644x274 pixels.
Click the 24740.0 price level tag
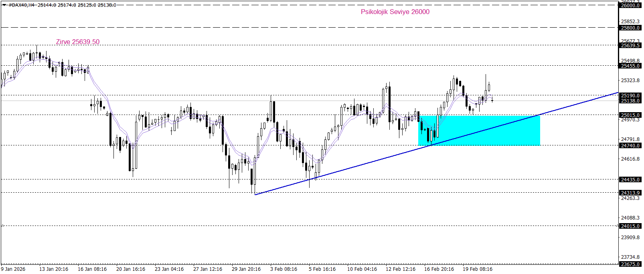630,146
